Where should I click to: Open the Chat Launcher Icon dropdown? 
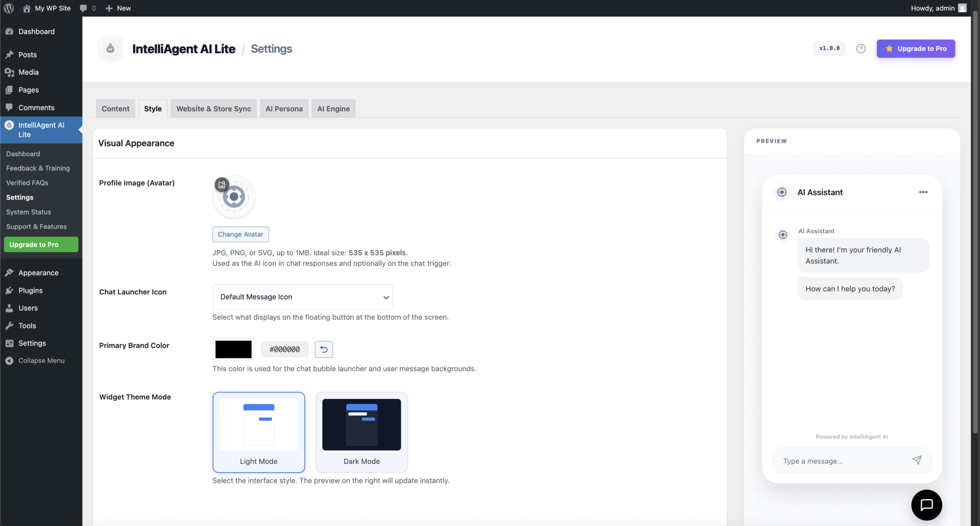302,297
